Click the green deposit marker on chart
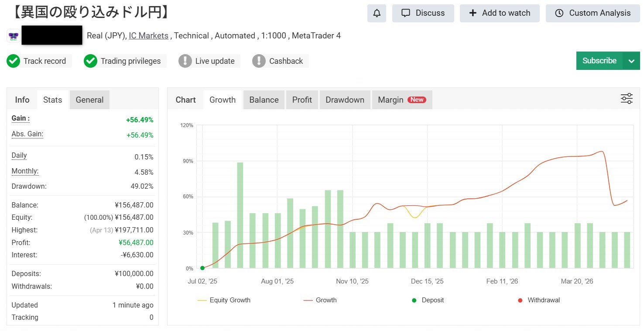Screen dimensions: 644x332 pyautogui.click(x=202, y=268)
